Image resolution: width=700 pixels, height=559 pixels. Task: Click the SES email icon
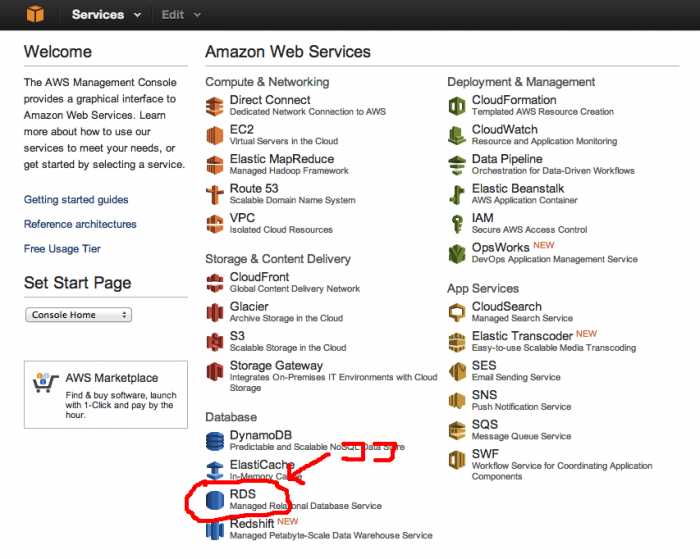tap(457, 371)
